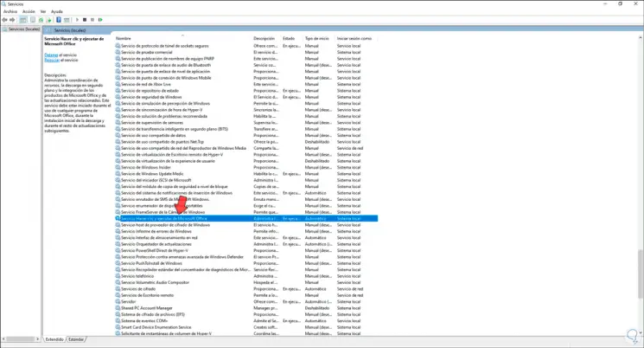Click gear icon of Servidor service row
Image resolution: width=644 pixels, height=348 pixels.
[118, 301]
